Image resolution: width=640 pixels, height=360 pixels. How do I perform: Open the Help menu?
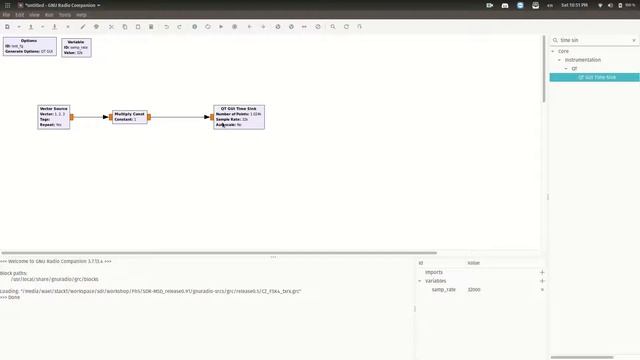tap(81, 15)
